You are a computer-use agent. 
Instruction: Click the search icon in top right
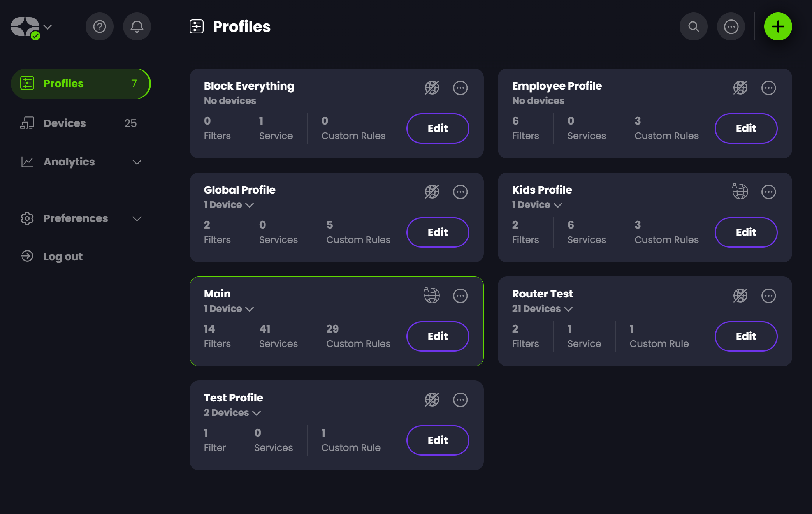tap(694, 26)
